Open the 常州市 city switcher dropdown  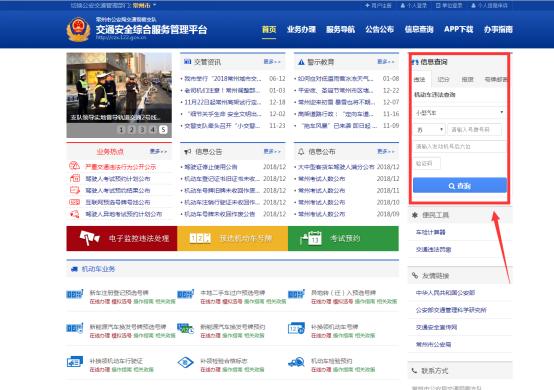144,5
